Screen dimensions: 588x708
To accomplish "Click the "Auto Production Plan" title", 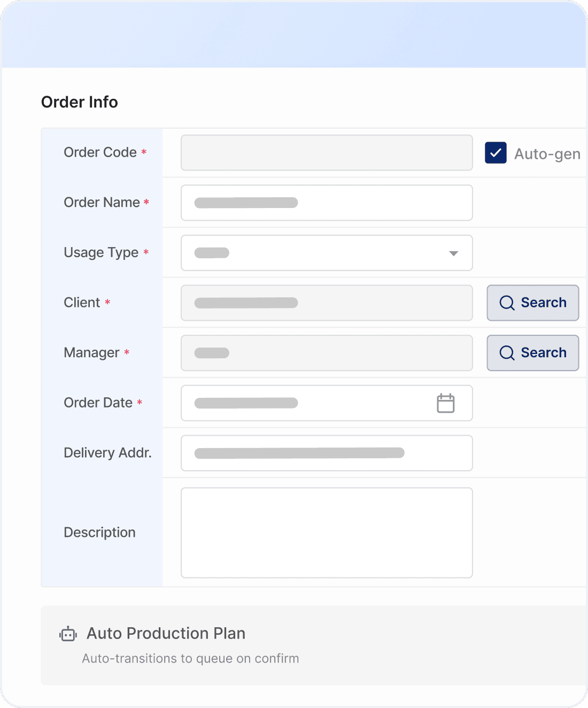I will [166, 634].
